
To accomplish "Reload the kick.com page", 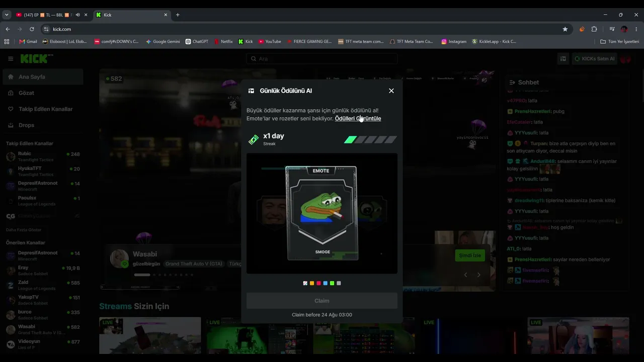I will [32, 29].
